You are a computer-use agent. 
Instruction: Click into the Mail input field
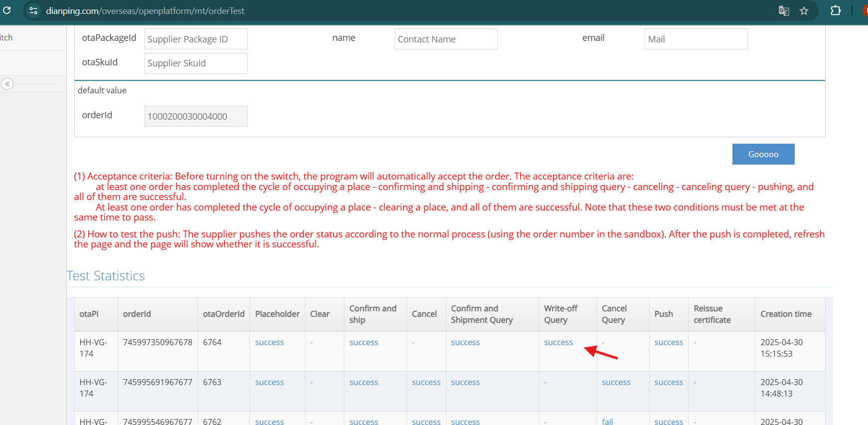click(x=696, y=39)
